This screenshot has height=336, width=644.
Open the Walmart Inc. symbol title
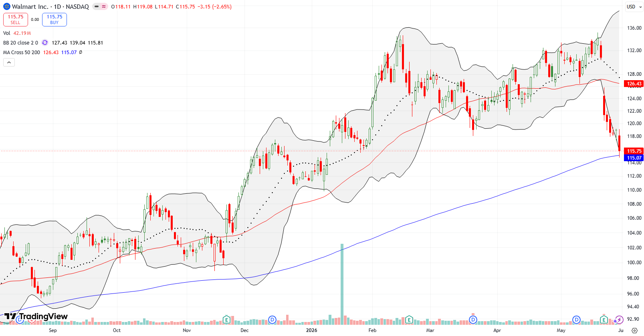(50, 6)
